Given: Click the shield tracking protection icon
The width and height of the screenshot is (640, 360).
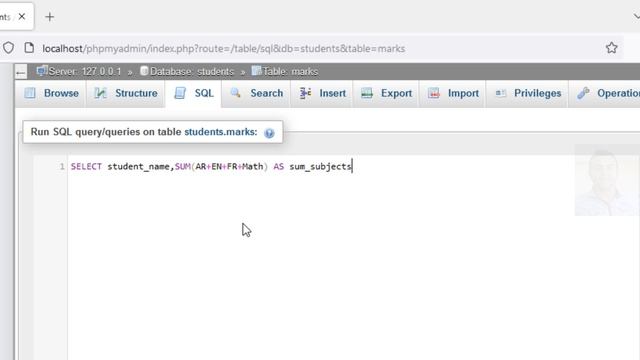Looking at the screenshot, I should pos(9,48).
